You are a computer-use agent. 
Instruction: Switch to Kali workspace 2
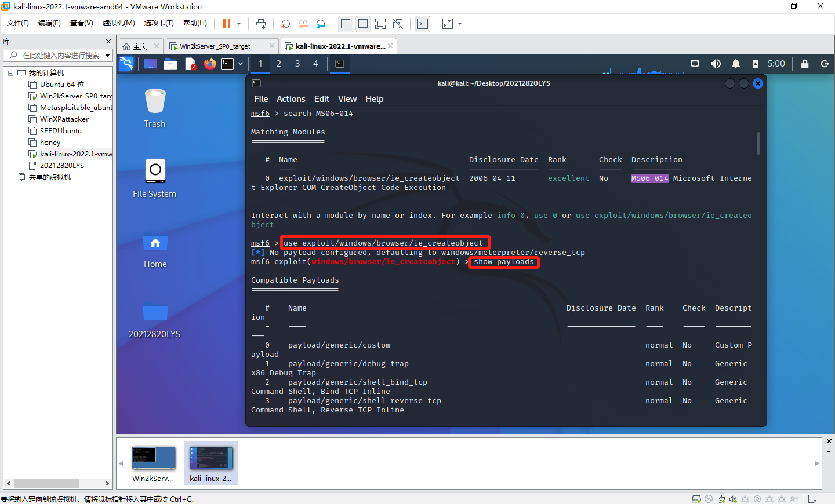tap(279, 64)
